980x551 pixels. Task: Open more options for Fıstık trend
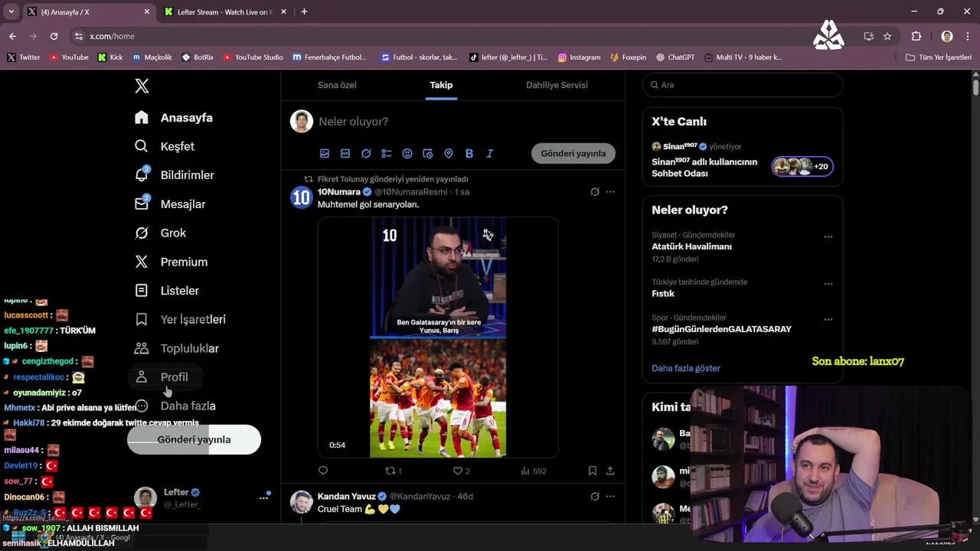pyautogui.click(x=828, y=284)
